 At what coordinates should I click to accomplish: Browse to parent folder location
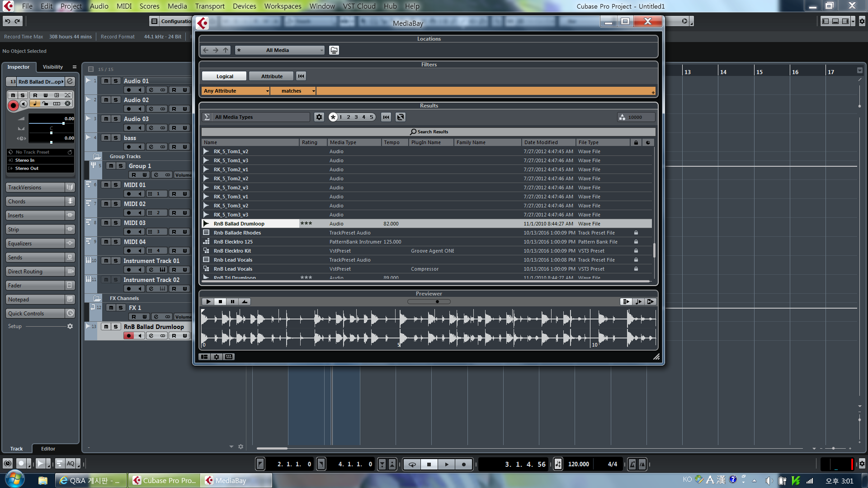click(x=226, y=50)
